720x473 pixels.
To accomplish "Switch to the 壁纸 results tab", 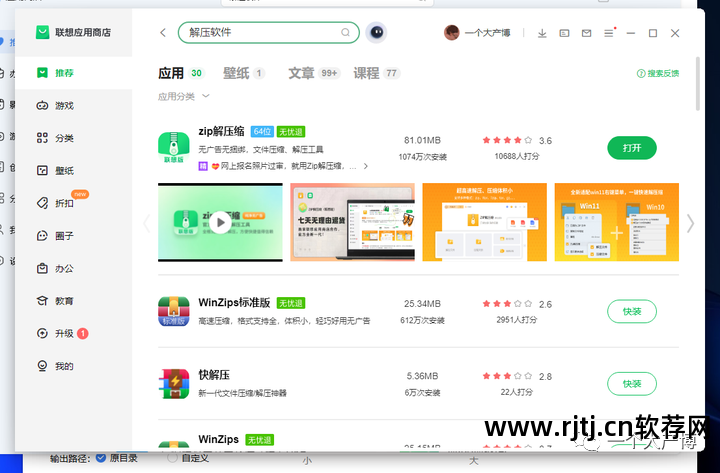I will click(244, 73).
